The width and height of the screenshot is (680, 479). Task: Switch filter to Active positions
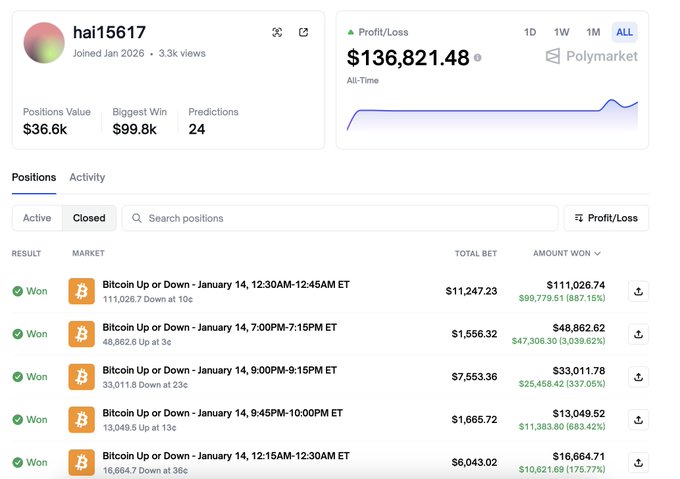[x=37, y=218]
